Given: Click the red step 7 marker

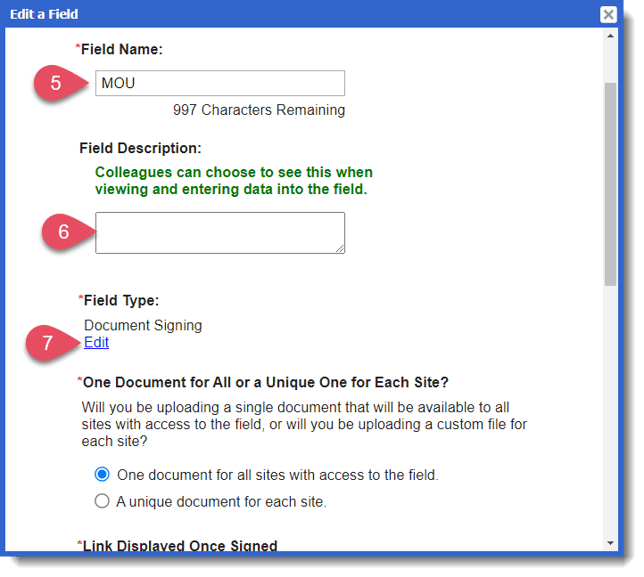Looking at the screenshot, I should [48, 342].
